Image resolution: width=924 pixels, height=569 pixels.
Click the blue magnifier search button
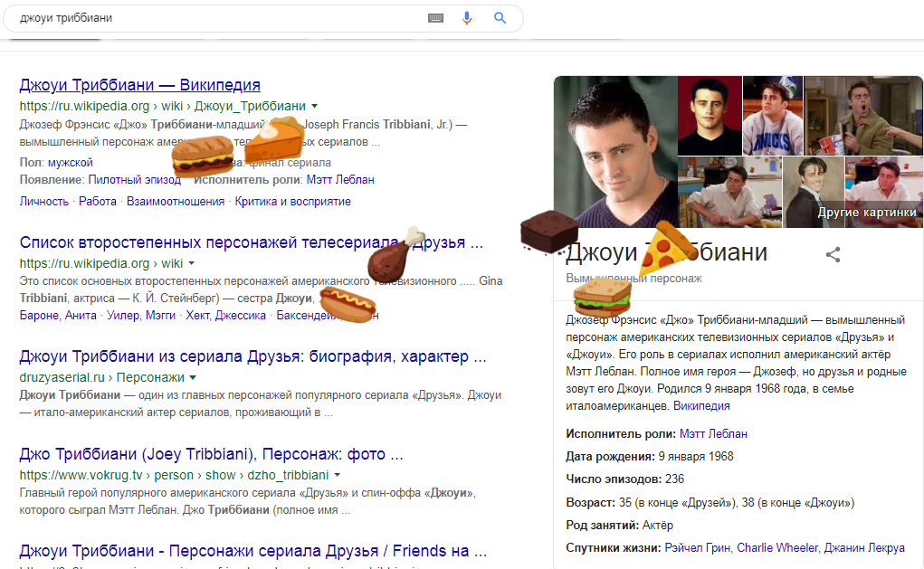pyautogui.click(x=500, y=18)
